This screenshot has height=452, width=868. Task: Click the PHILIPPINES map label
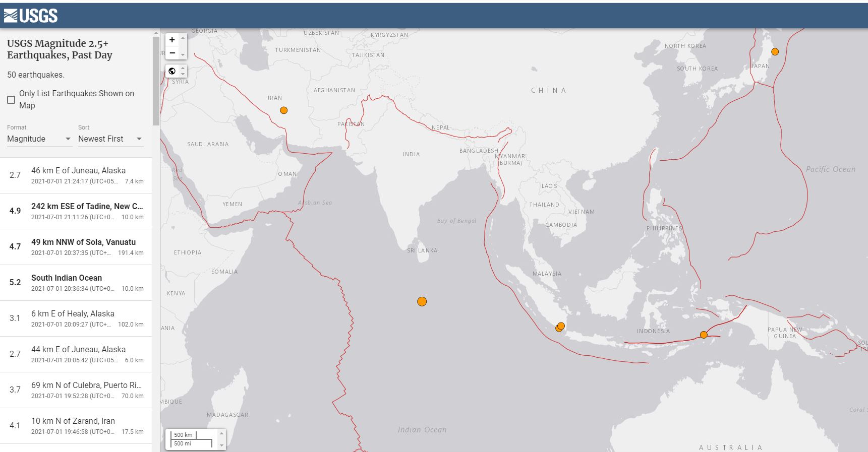point(664,228)
